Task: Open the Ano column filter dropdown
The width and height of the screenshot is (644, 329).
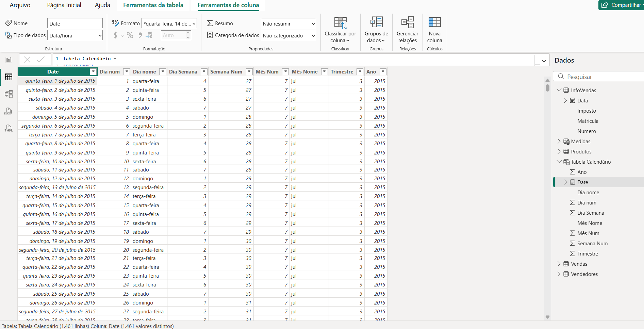Action: click(383, 72)
